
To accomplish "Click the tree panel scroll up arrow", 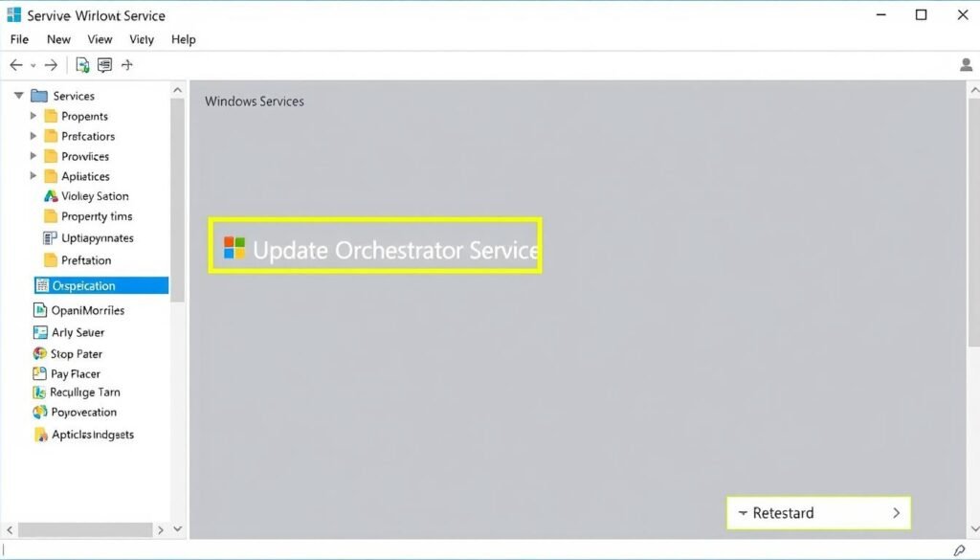I will [177, 90].
